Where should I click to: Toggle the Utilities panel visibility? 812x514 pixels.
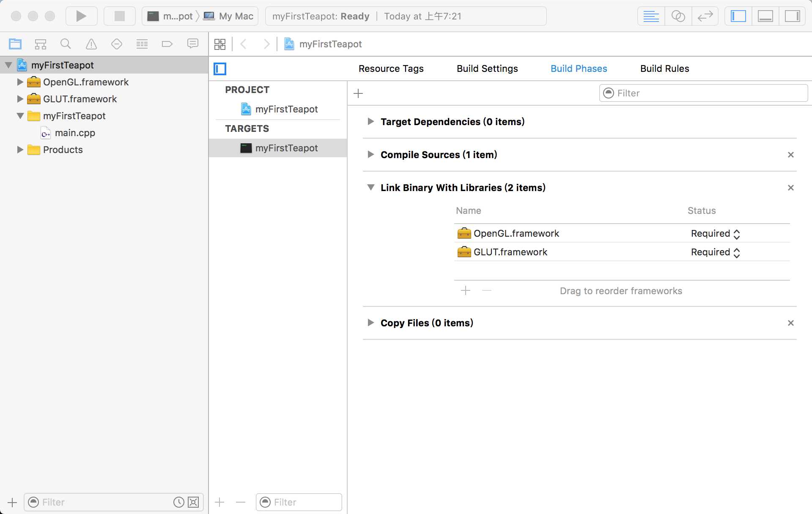[x=792, y=16]
